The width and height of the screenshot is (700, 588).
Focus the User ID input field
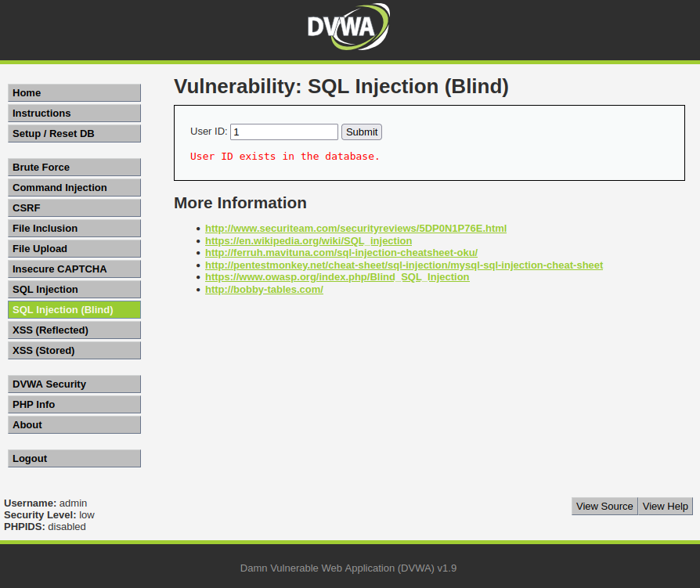pos(284,132)
